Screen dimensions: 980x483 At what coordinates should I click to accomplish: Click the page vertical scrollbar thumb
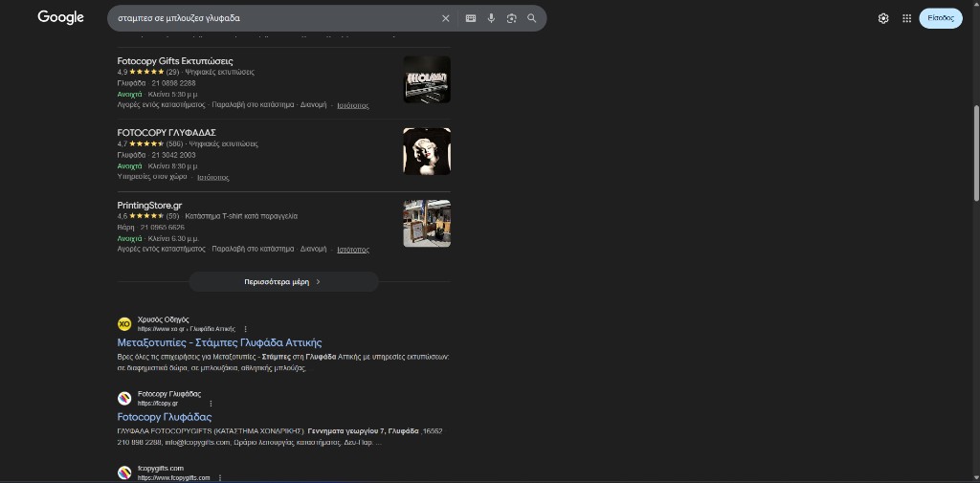coord(976,153)
